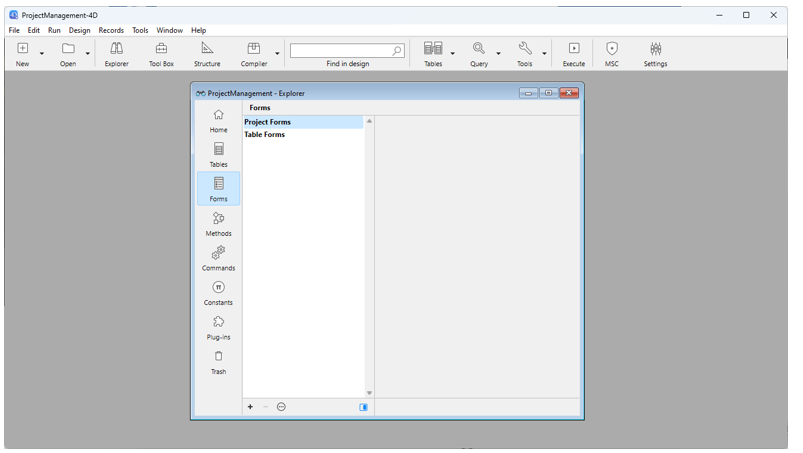Open the Settings toolbar icon
This screenshot has height=453, width=803.
pyautogui.click(x=655, y=54)
